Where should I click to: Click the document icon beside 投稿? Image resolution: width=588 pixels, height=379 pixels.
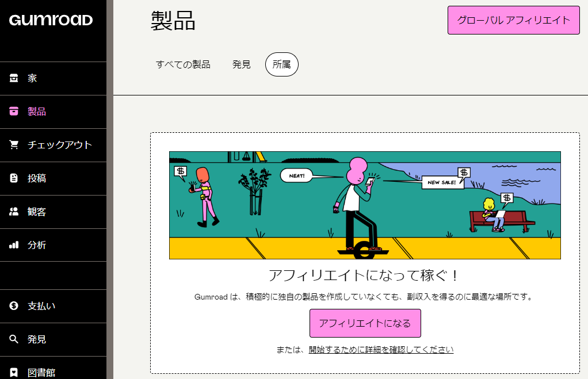[14, 178]
